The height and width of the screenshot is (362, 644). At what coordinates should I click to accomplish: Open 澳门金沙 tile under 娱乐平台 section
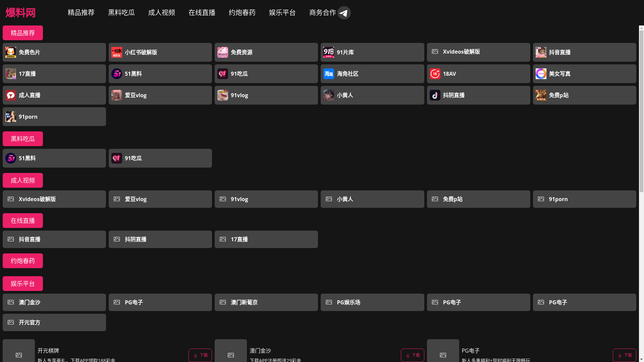pyautogui.click(x=54, y=302)
